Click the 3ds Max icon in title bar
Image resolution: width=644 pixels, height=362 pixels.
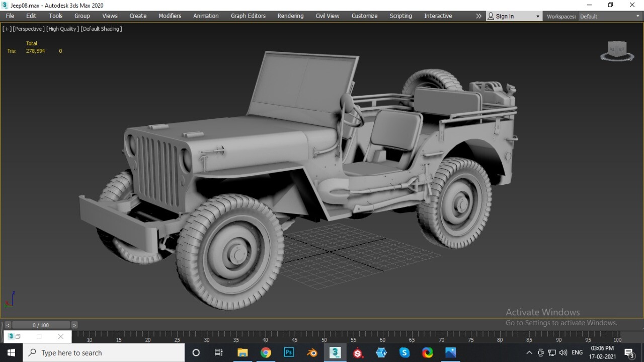coord(5,5)
